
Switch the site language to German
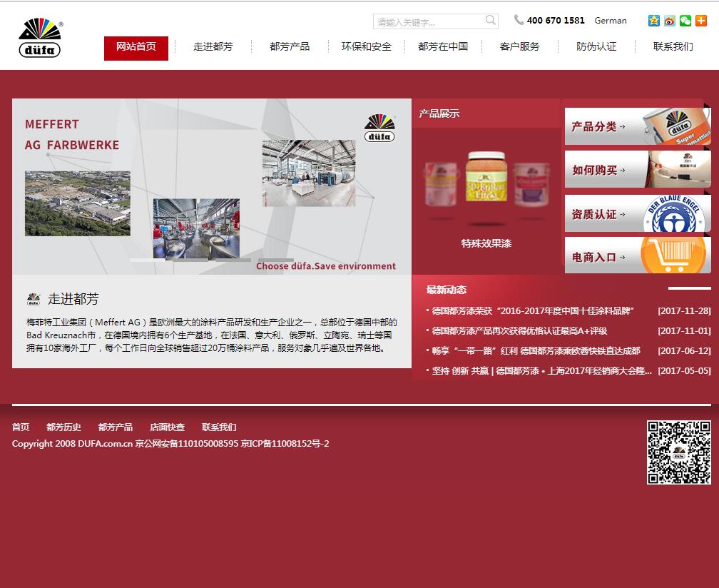[x=611, y=21]
